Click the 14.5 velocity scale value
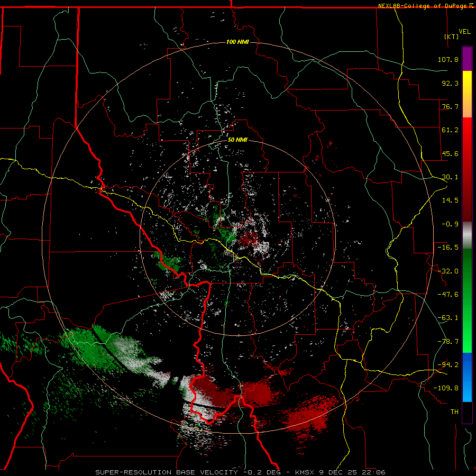476x476 pixels. tap(450, 200)
